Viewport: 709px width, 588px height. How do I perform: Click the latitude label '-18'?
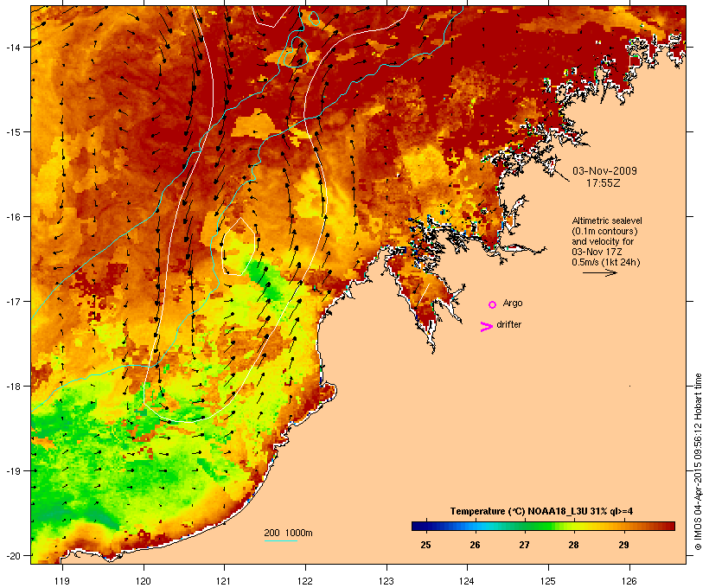pos(13,386)
